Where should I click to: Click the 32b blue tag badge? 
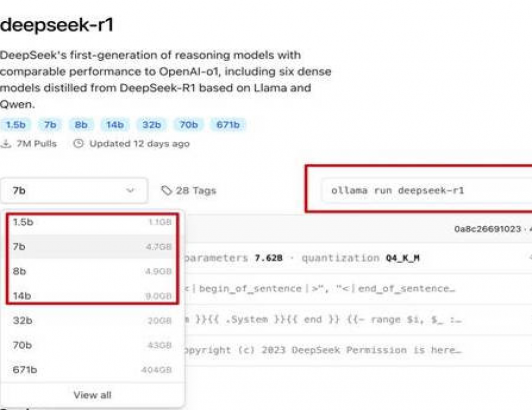pyautogui.click(x=152, y=125)
